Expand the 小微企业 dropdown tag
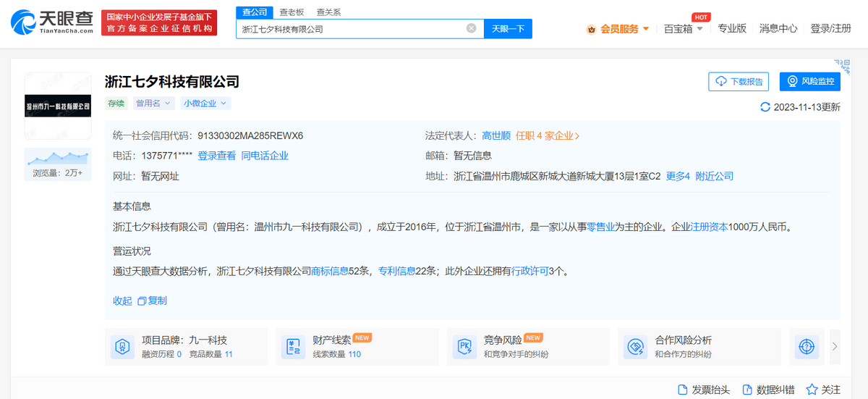The width and height of the screenshot is (868, 399). tap(205, 104)
